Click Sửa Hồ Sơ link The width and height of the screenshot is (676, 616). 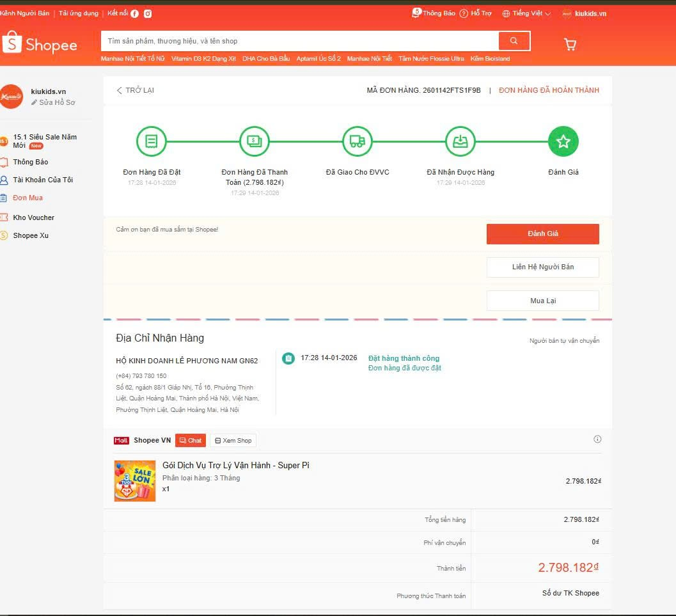[57, 102]
